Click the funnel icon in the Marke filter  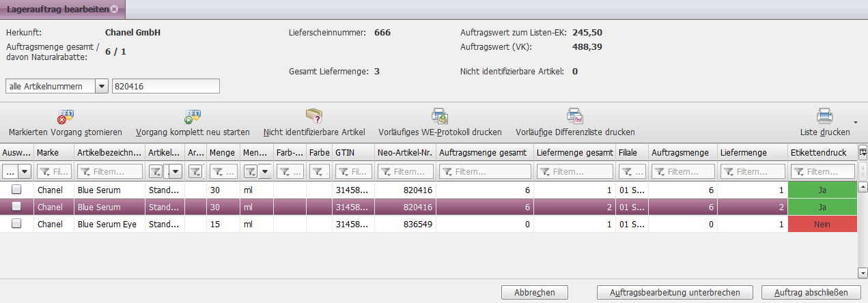pyautogui.click(x=44, y=171)
